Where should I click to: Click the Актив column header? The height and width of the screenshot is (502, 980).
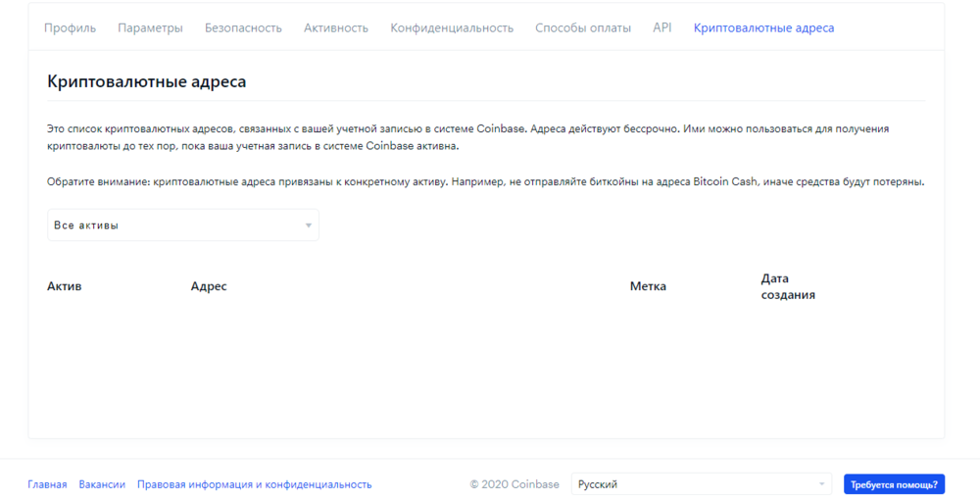click(x=65, y=286)
